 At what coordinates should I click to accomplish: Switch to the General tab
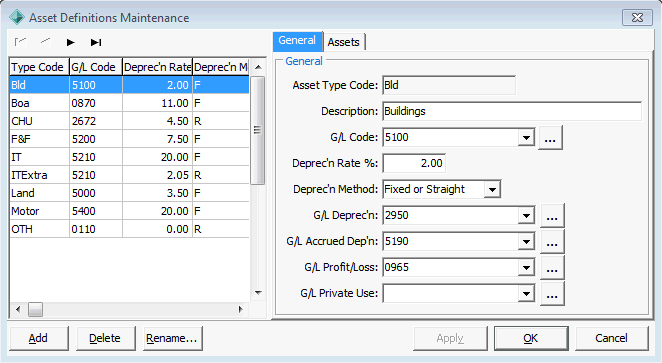[297, 41]
